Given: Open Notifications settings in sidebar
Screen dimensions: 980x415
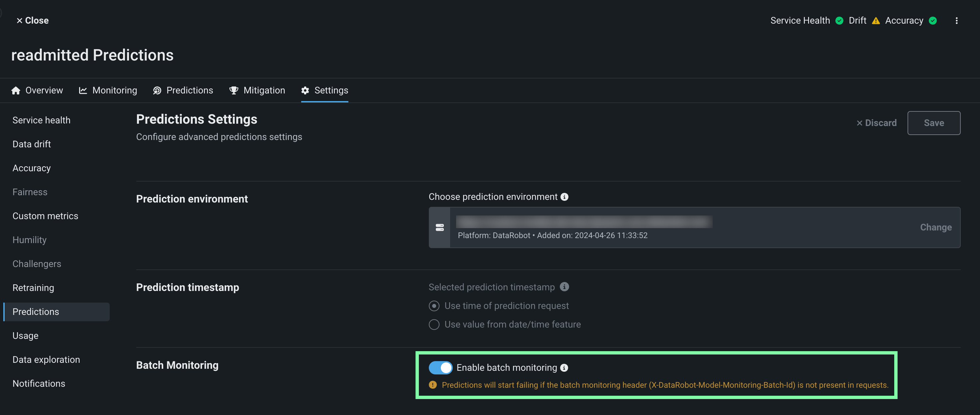Looking at the screenshot, I should pos(39,383).
